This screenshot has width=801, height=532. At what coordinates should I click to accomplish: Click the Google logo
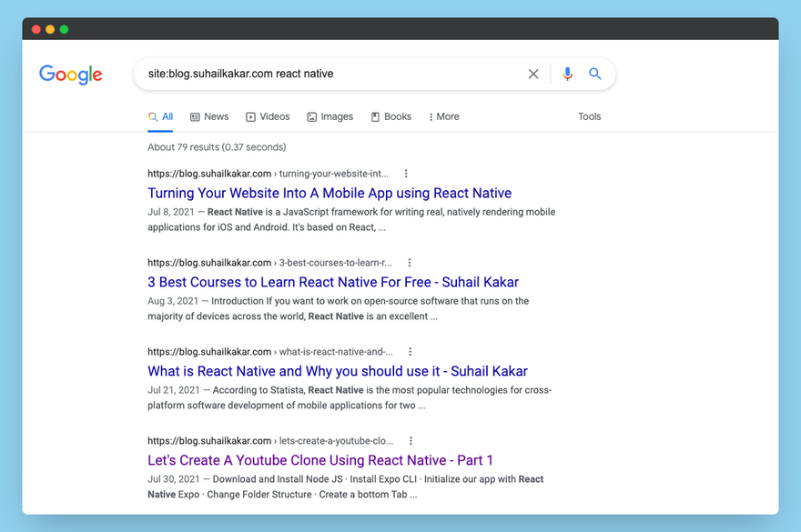pos(70,75)
